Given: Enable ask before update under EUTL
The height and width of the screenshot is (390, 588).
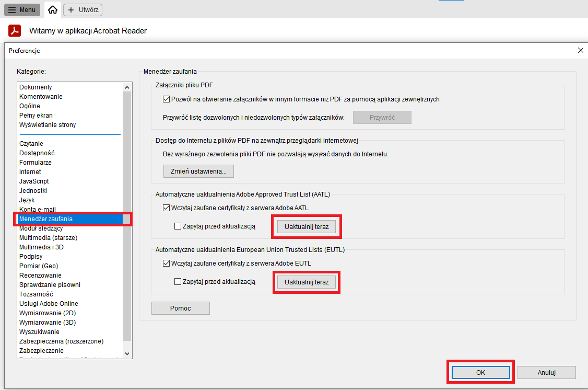Looking at the screenshot, I should click(x=178, y=282).
